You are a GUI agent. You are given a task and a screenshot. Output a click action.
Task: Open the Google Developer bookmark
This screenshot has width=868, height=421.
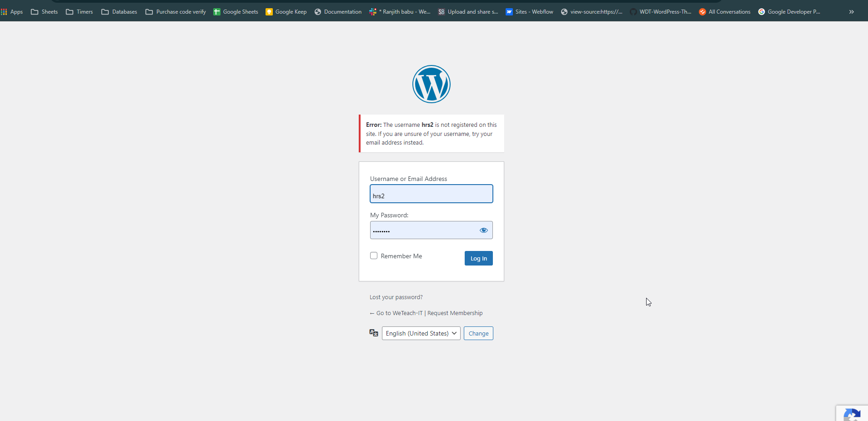pyautogui.click(x=789, y=12)
